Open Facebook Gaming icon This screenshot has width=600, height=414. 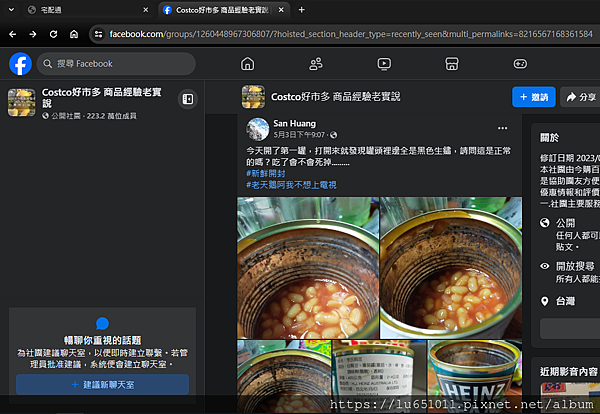[x=520, y=64]
